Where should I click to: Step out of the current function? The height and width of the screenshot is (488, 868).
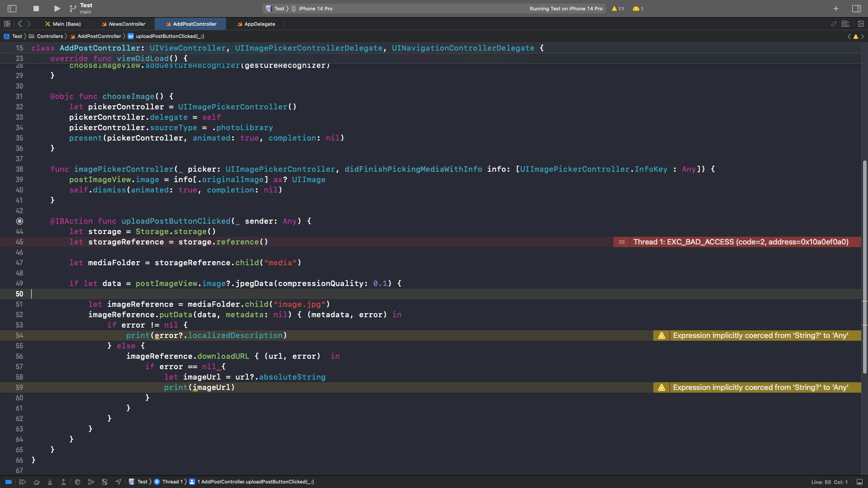(x=64, y=482)
